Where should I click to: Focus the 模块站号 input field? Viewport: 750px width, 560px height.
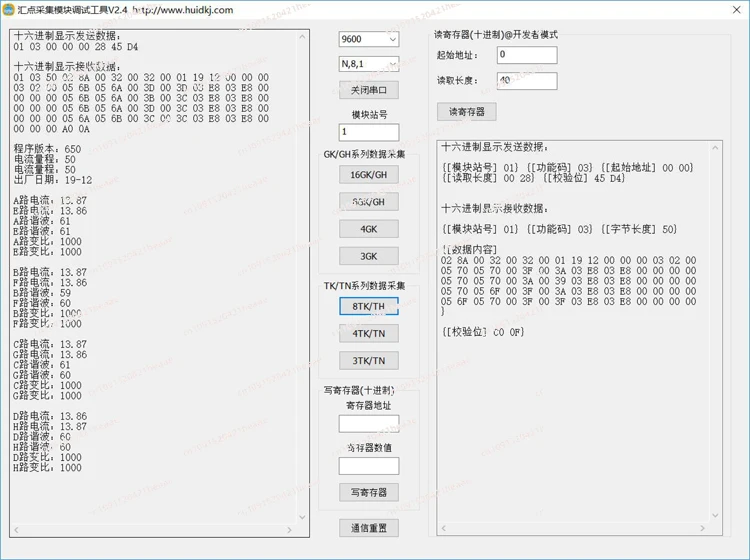pos(369,132)
